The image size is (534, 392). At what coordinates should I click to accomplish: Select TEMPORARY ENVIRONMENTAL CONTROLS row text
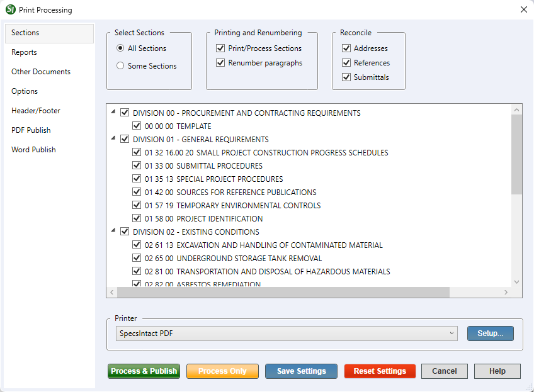point(232,206)
